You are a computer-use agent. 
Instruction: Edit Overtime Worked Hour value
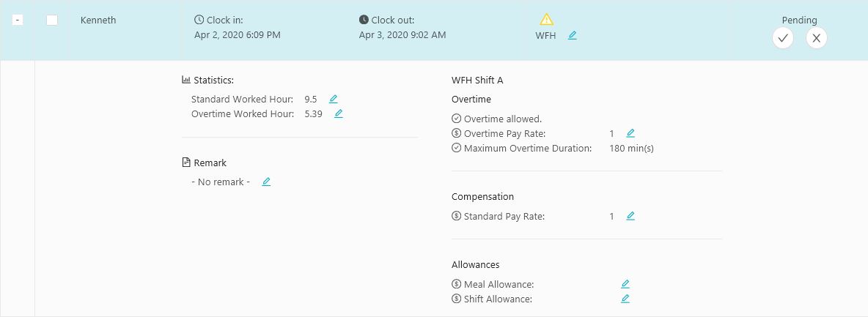tap(339, 114)
